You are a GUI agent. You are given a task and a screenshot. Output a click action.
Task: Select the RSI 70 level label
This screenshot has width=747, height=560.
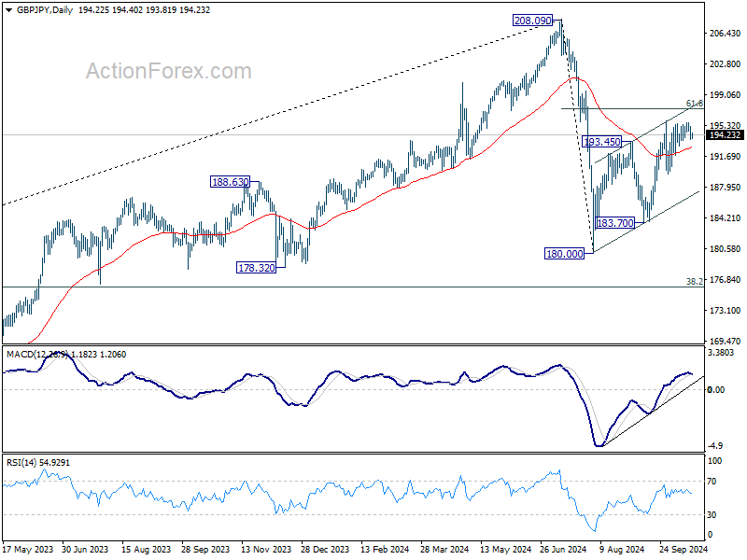(712, 482)
